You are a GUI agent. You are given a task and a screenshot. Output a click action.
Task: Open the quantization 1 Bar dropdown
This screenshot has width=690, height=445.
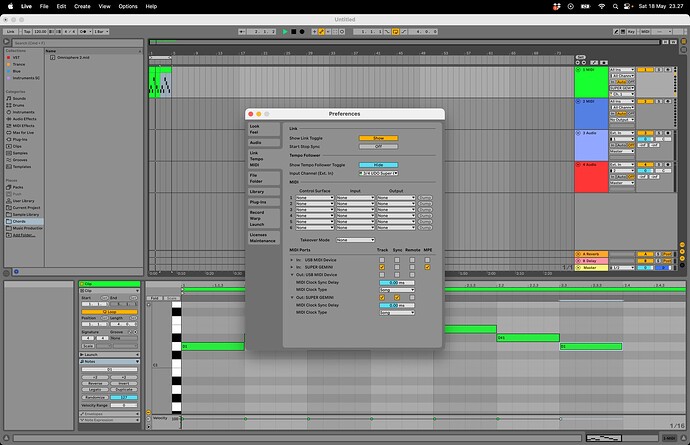[x=101, y=32]
